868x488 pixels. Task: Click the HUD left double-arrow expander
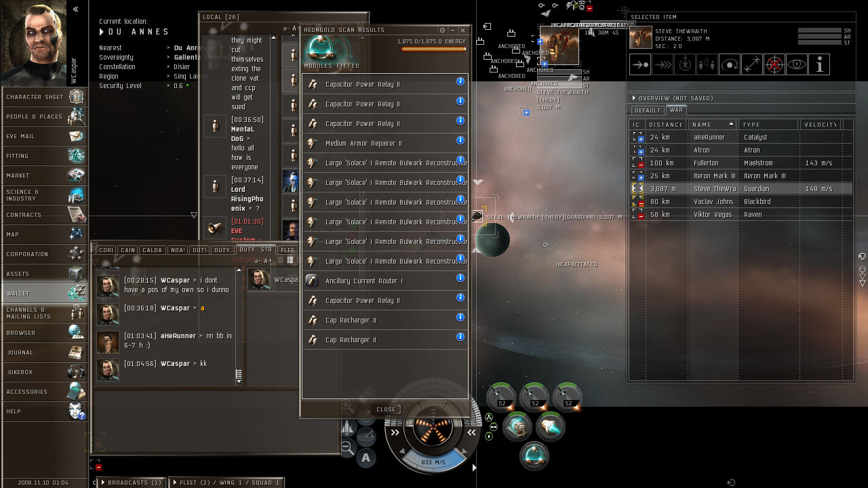click(x=395, y=432)
